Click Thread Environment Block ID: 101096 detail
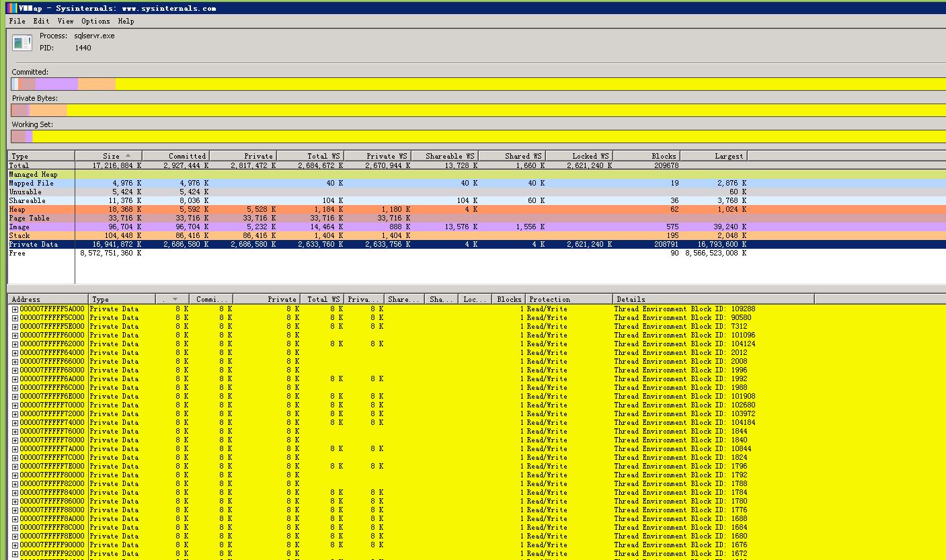This screenshot has width=946, height=560. click(684, 335)
